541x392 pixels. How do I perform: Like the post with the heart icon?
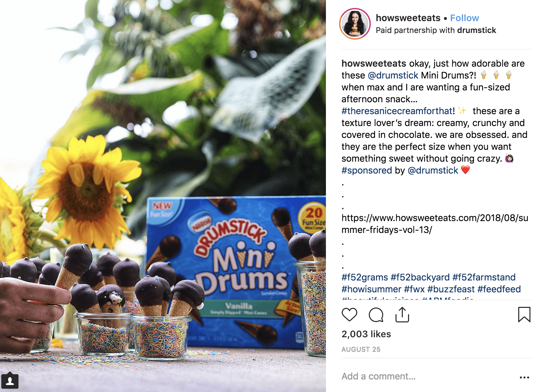(349, 314)
